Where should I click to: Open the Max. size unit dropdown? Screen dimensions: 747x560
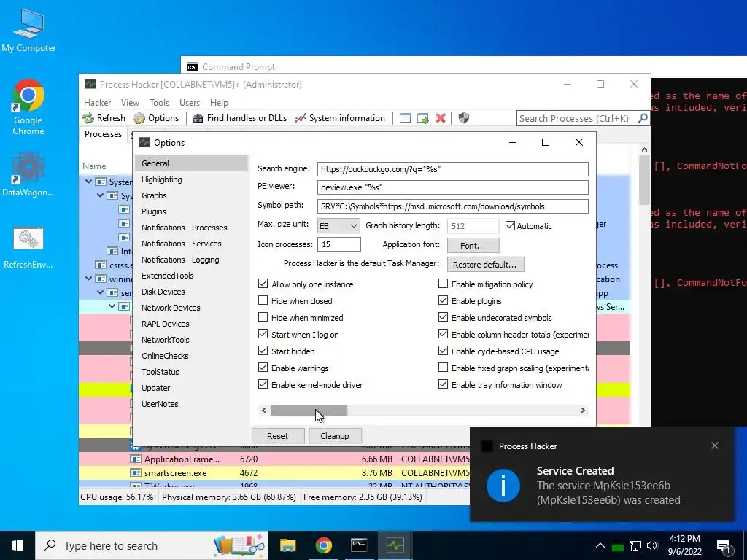pyautogui.click(x=338, y=226)
